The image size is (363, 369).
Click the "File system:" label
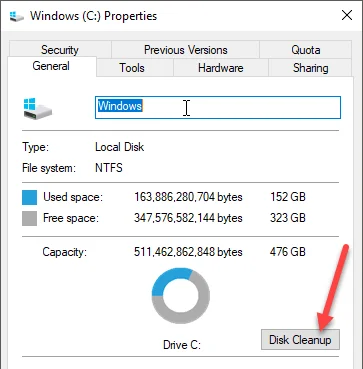tap(49, 168)
